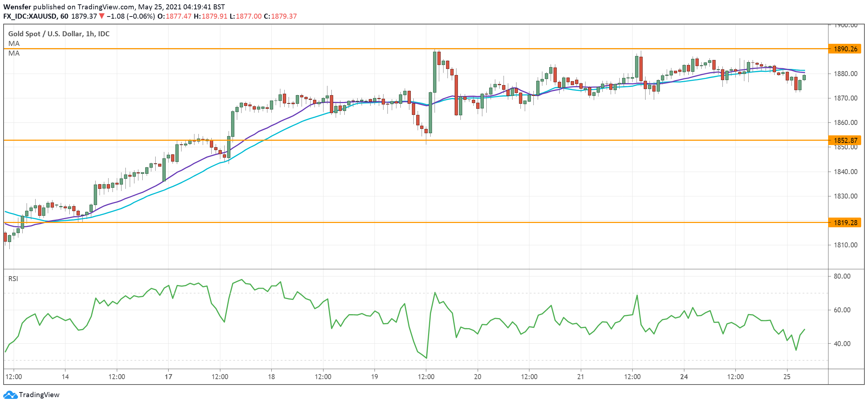Click the FX_IDC:XAUUSD symbol ticker
The image size is (868, 405).
pyautogui.click(x=30, y=16)
